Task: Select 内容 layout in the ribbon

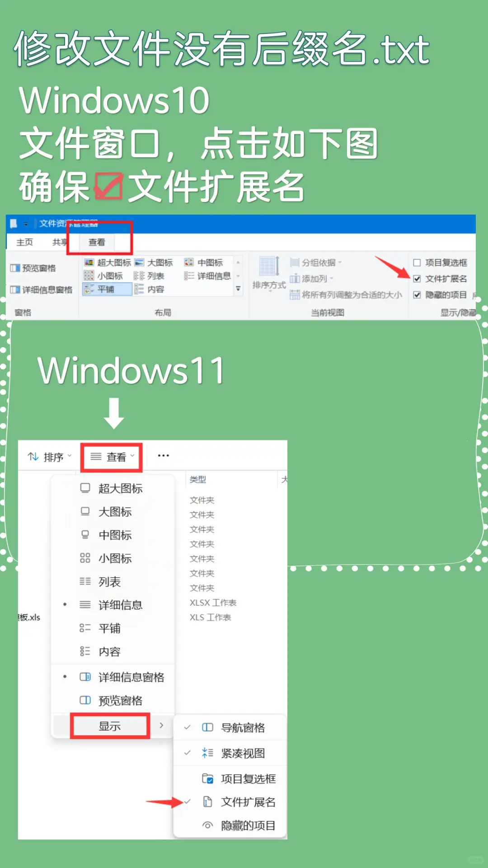Action: (149, 289)
